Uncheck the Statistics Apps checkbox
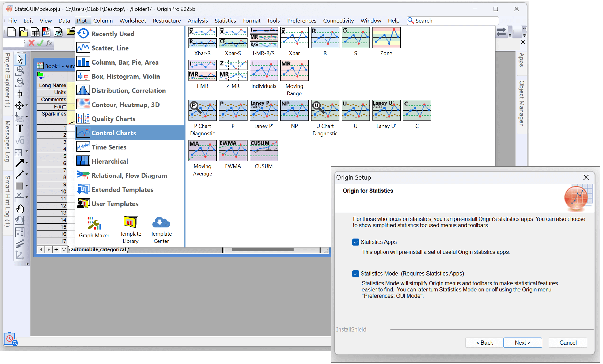The image size is (603, 364). pyautogui.click(x=355, y=242)
